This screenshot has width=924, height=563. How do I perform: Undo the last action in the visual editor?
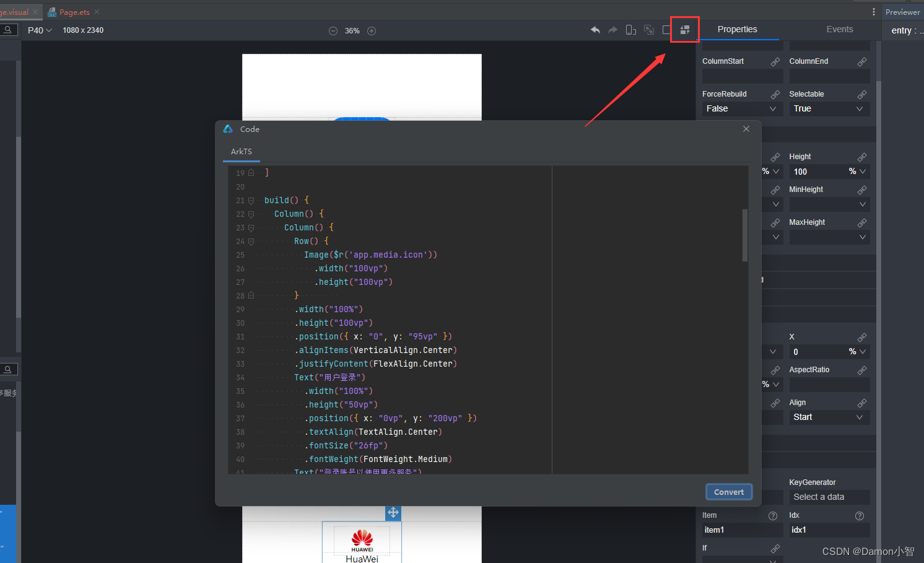[595, 30]
